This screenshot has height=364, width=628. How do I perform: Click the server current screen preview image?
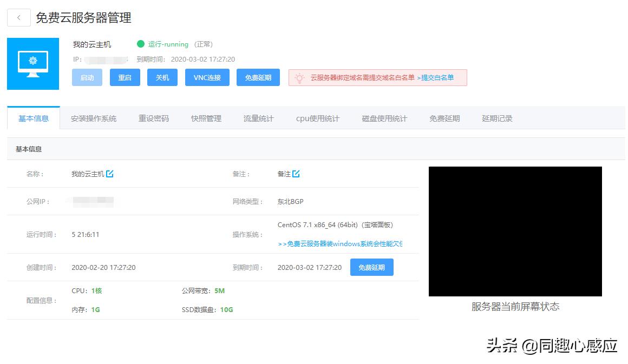515,231
